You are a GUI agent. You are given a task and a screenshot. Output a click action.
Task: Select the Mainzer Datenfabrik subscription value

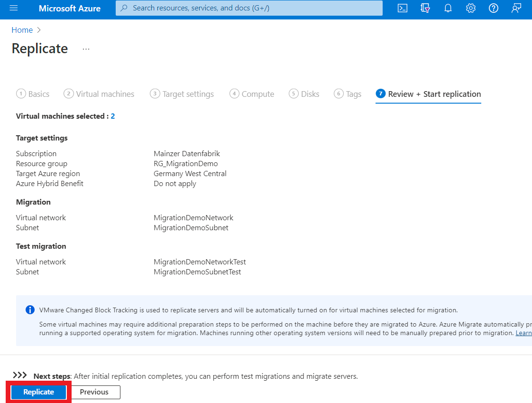[187, 154]
